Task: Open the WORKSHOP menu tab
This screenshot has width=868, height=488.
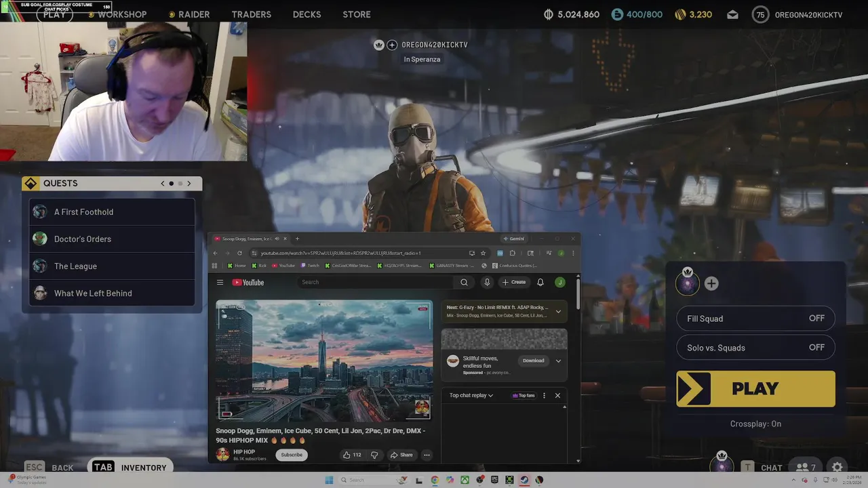Action: [x=122, y=14]
